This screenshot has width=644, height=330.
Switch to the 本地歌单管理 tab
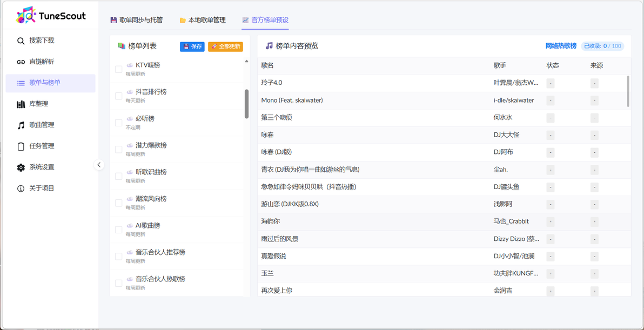[x=203, y=19]
